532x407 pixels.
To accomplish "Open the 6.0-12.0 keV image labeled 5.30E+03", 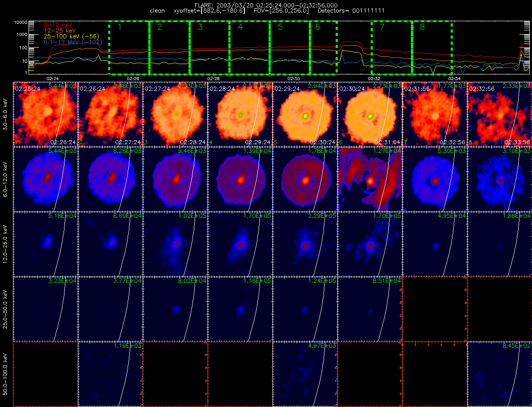I will (x=435, y=179).
